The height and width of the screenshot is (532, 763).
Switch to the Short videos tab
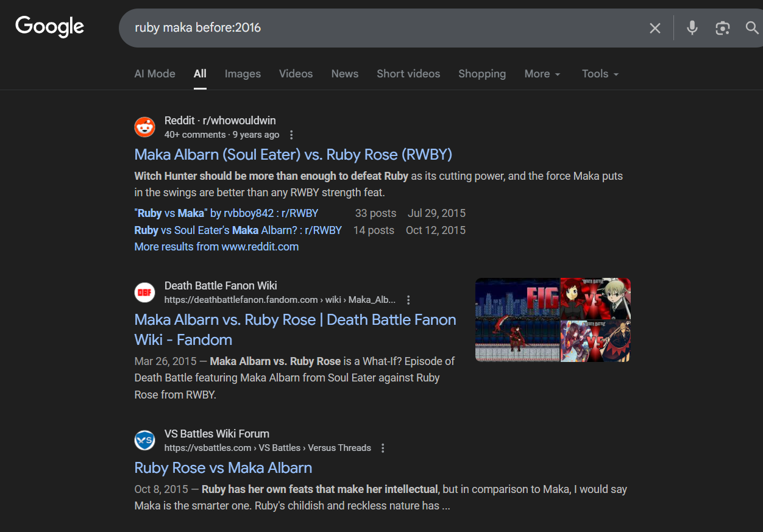click(x=408, y=74)
